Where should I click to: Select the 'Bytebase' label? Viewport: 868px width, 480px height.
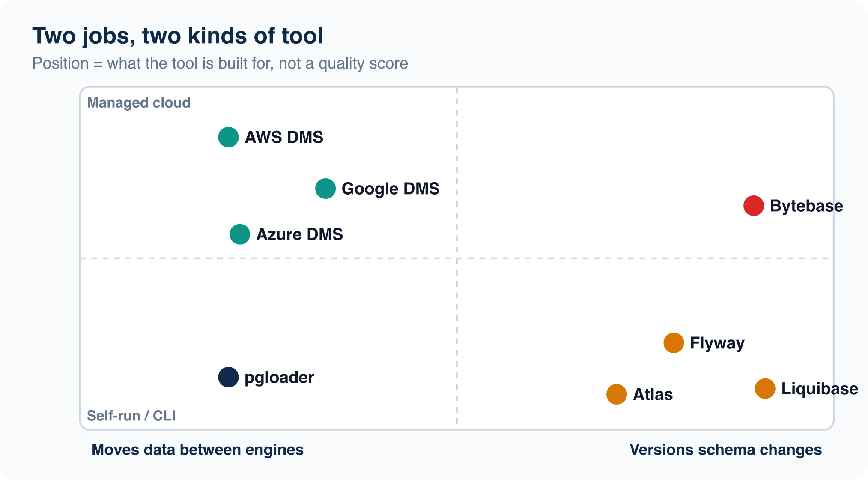pyautogui.click(x=806, y=206)
